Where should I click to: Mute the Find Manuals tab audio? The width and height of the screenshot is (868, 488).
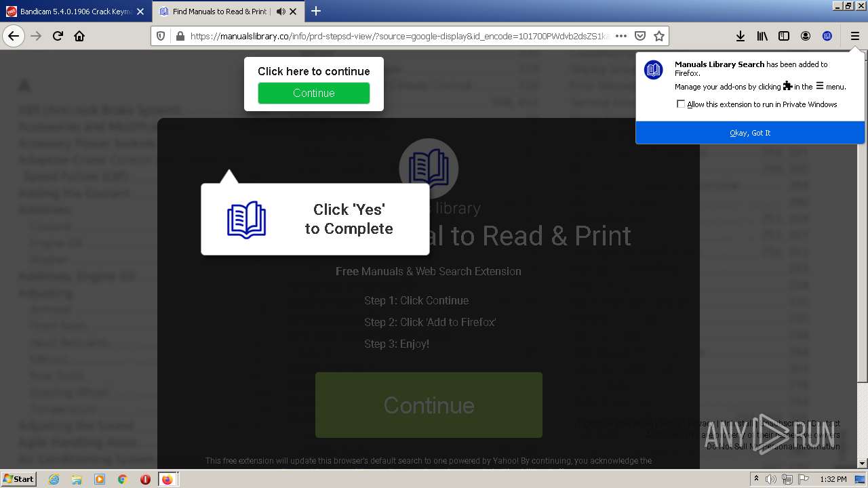[x=281, y=12]
